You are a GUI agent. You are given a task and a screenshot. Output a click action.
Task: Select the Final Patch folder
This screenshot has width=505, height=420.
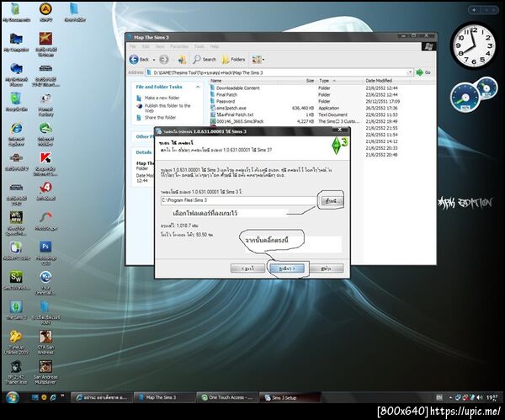(226, 95)
